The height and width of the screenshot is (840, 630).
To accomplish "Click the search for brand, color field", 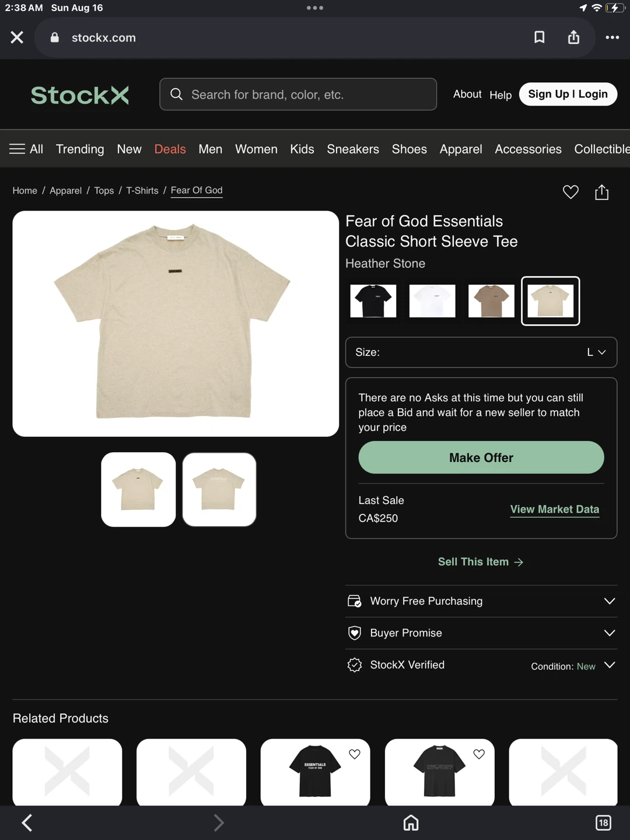I will pyautogui.click(x=298, y=94).
